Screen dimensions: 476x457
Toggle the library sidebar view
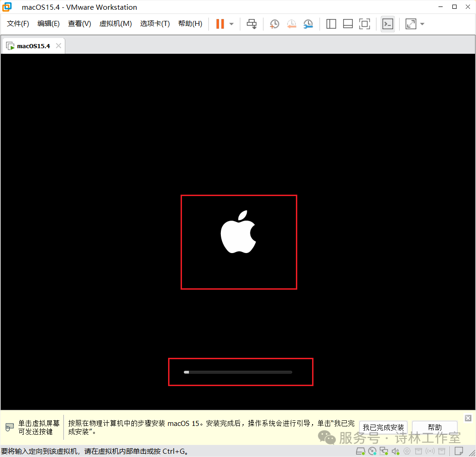tap(331, 24)
